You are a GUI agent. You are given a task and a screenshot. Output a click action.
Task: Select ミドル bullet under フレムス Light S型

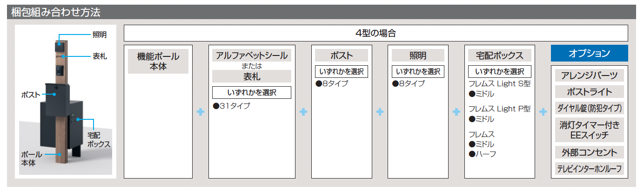pyautogui.click(x=481, y=94)
